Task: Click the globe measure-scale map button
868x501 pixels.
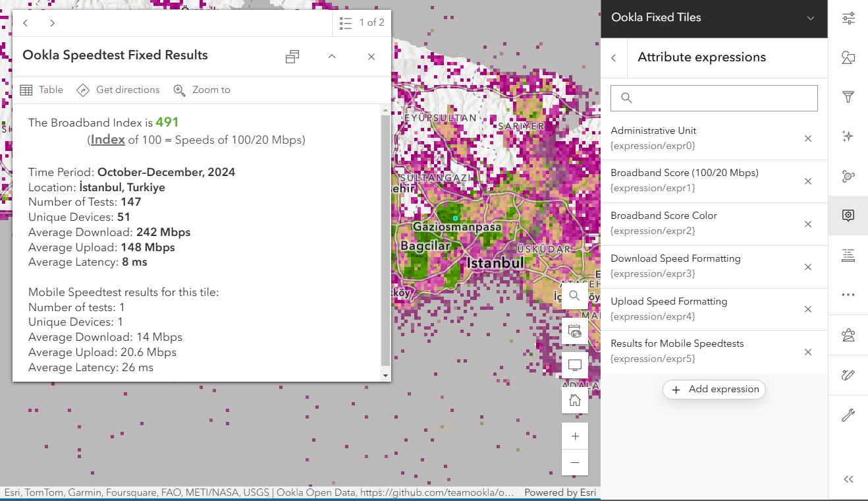Action: (575, 331)
